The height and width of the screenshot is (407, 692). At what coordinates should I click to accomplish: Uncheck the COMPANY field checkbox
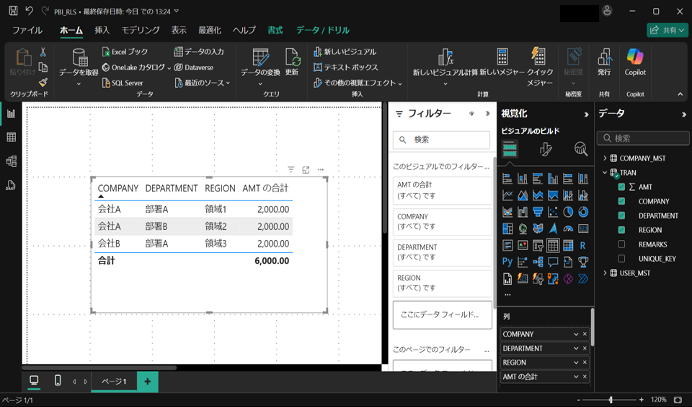[622, 201]
